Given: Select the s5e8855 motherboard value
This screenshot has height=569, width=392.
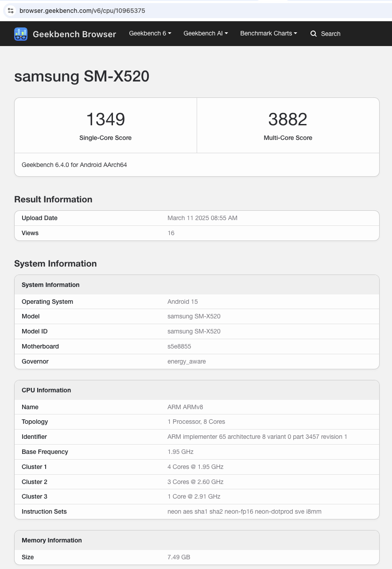Looking at the screenshot, I should pyautogui.click(x=179, y=346).
